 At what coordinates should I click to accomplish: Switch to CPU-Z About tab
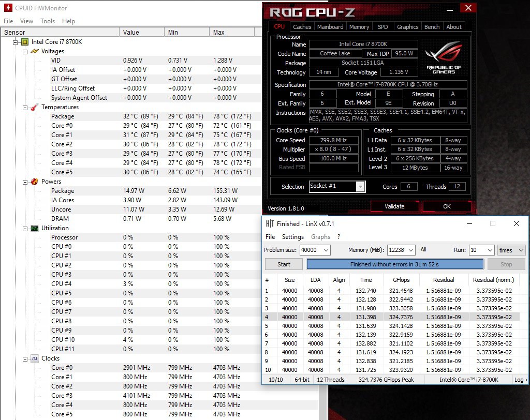(453, 27)
